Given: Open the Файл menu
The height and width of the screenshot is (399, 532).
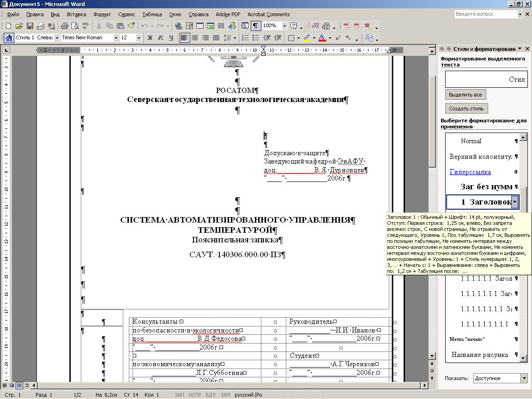Looking at the screenshot, I should pyautogui.click(x=13, y=14).
